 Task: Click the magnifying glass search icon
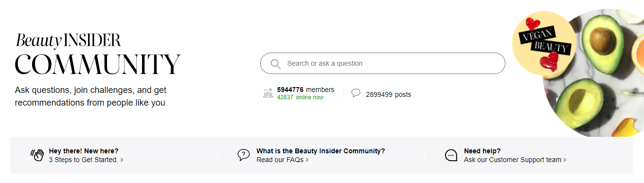pyautogui.click(x=276, y=64)
